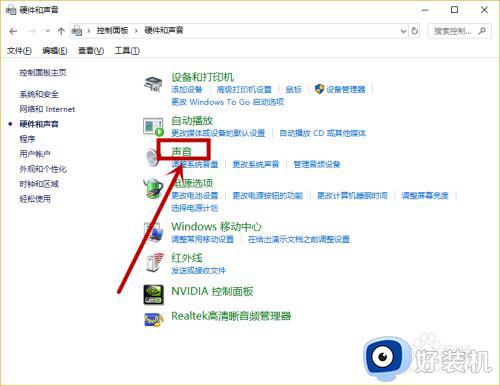This screenshot has height=386, width=500.
Task: Click the forward navigation arrow
Action: (32, 31)
